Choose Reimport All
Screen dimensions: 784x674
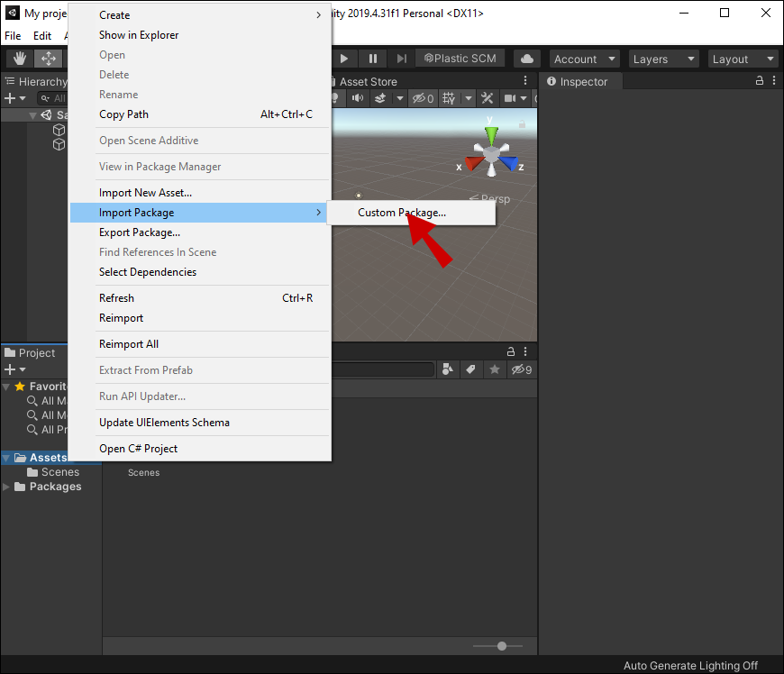coord(200,344)
